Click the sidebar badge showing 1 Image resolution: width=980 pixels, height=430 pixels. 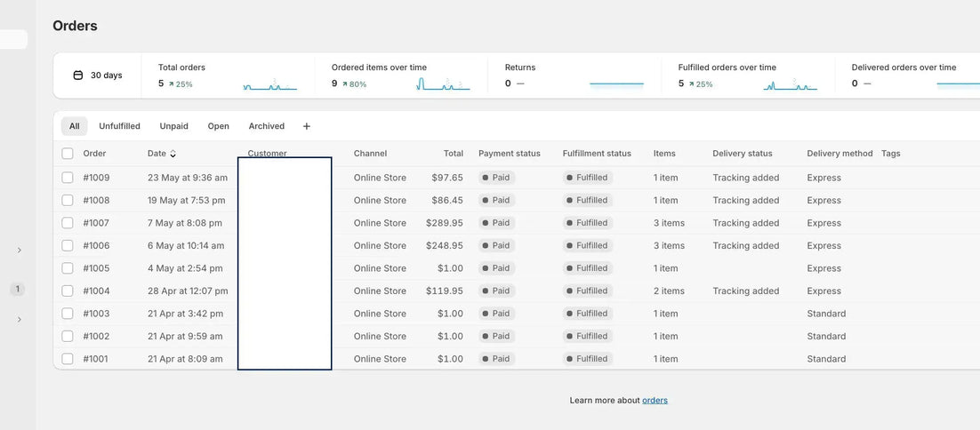[x=18, y=289]
